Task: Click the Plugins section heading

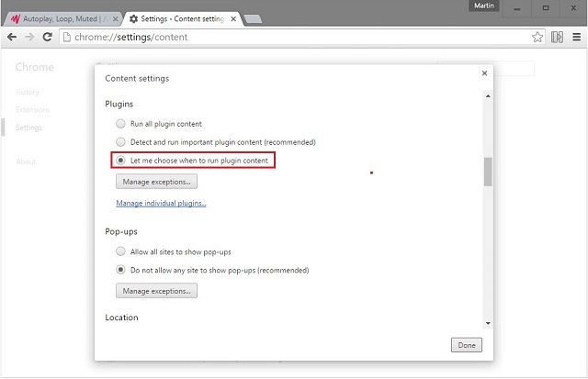Action: (x=119, y=104)
